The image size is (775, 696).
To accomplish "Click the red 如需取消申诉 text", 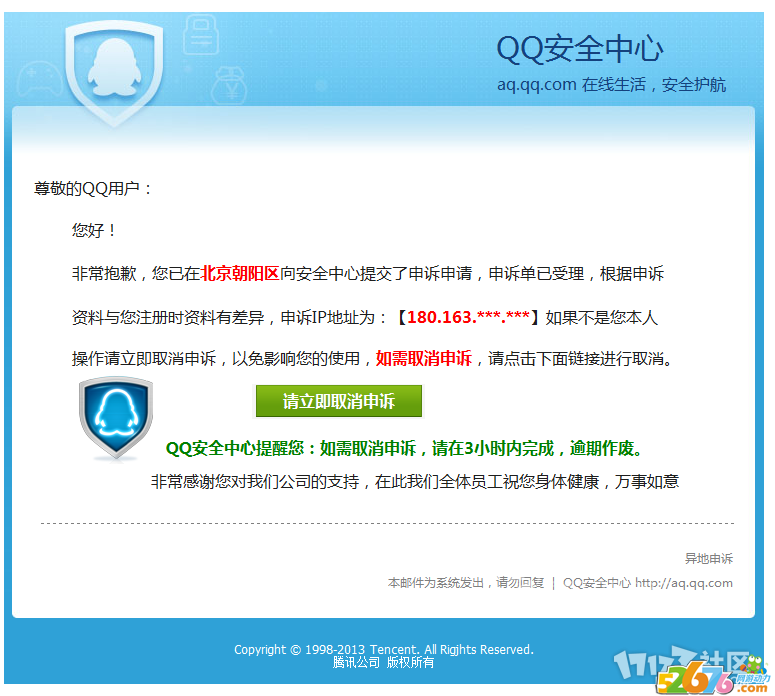I will tap(424, 358).
